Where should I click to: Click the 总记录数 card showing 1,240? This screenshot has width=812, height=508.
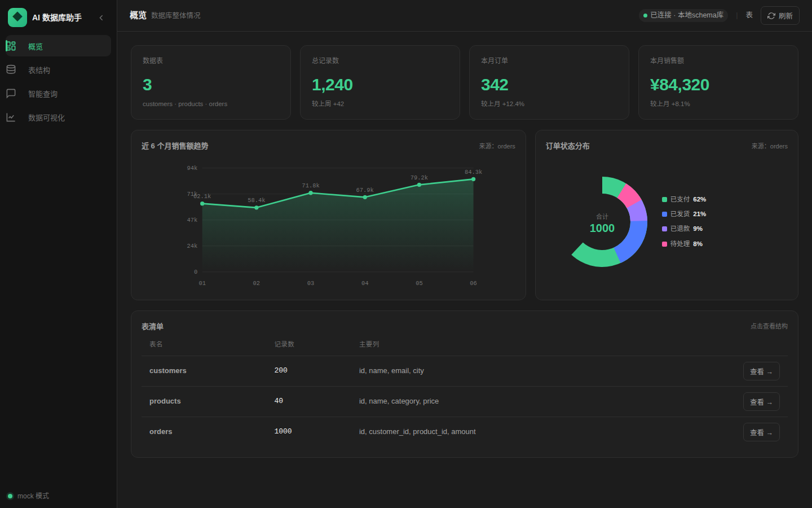point(380,82)
